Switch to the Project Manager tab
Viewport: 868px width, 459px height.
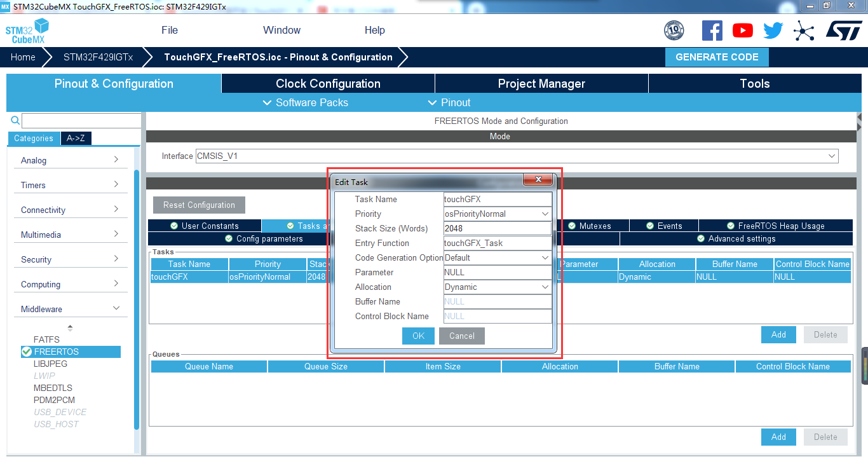tap(541, 83)
